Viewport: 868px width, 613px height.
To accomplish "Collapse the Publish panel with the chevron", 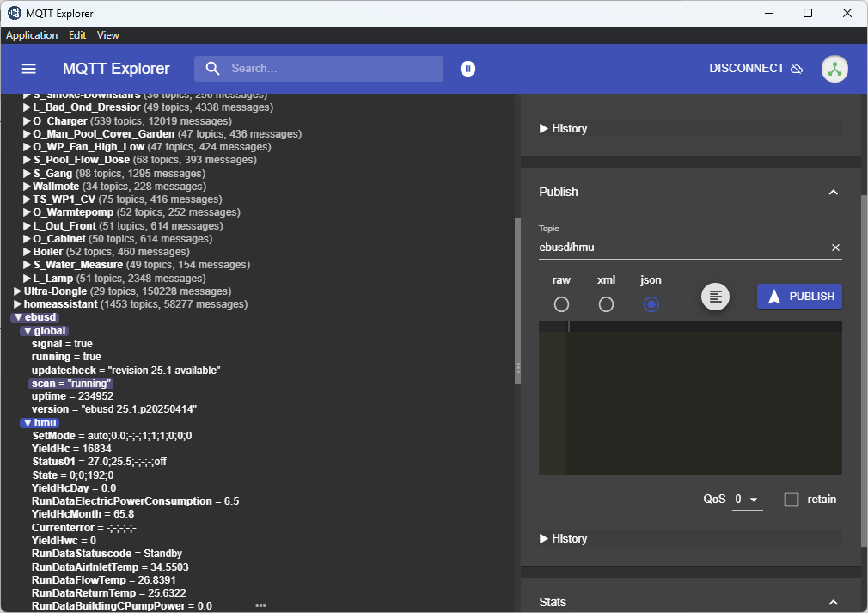I will [833, 192].
